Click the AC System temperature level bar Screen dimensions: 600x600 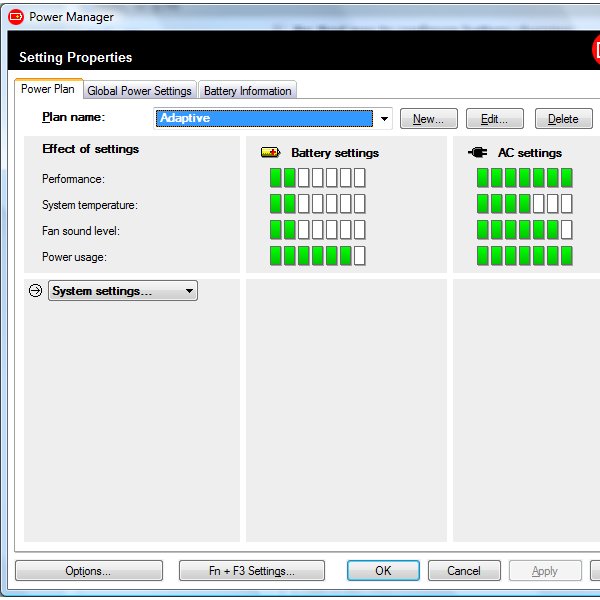point(525,204)
